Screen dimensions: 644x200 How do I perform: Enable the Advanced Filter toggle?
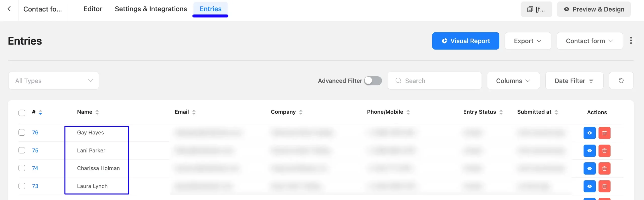[x=373, y=81]
